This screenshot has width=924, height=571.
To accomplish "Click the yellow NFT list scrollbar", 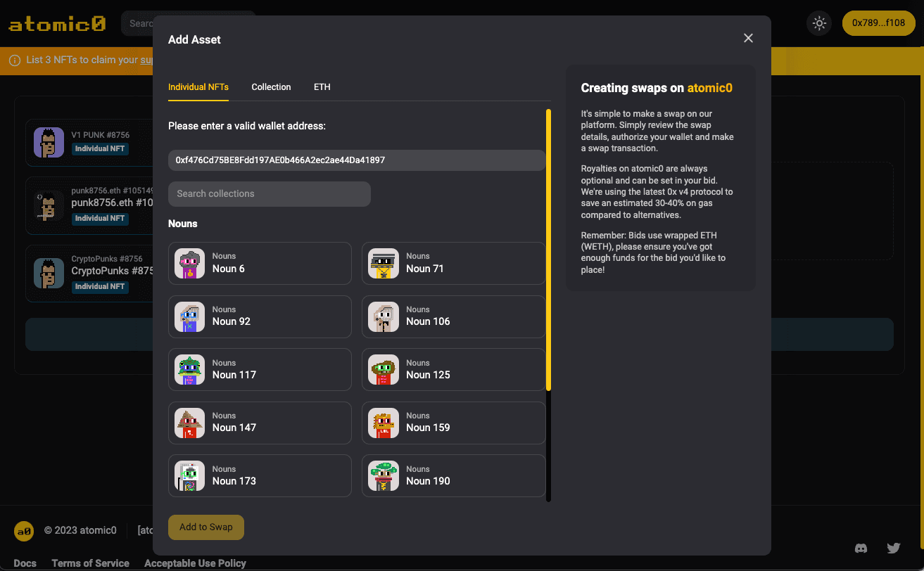I will point(549,250).
